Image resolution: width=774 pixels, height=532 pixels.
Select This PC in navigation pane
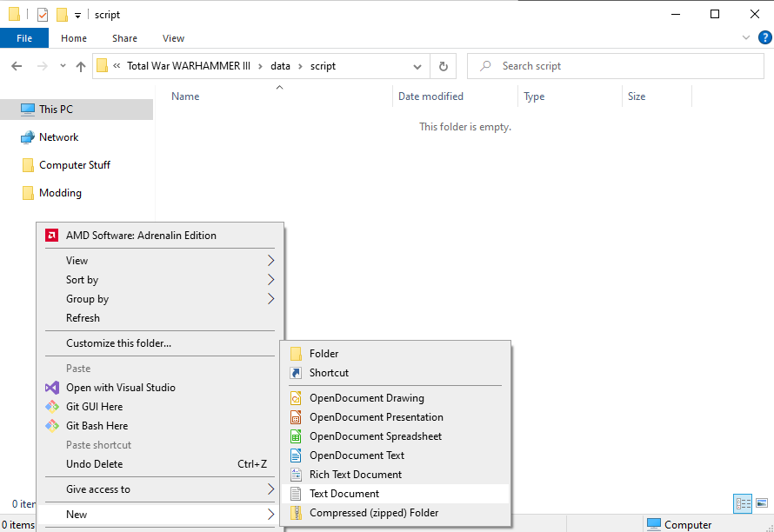click(77, 110)
